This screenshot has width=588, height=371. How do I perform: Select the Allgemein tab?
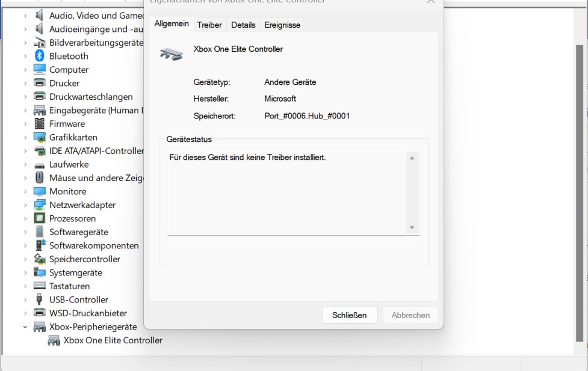pos(172,23)
